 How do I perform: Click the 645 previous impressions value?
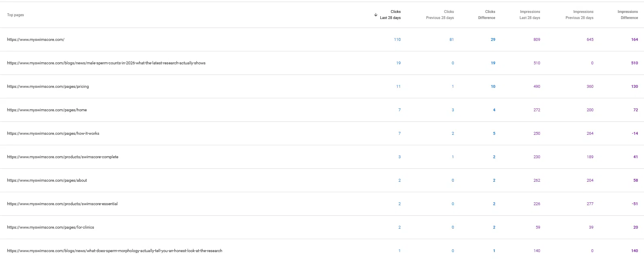pyautogui.click(x=590, y=40)
